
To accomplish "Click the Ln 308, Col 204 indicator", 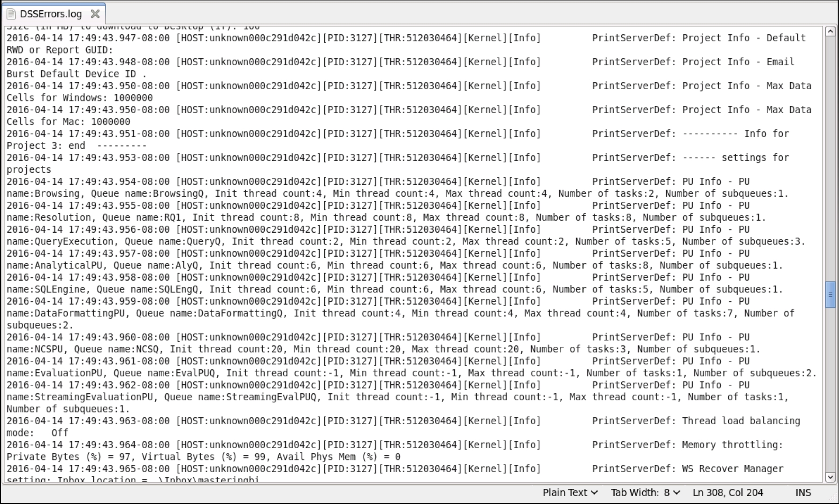I will [x=728, y=493].
